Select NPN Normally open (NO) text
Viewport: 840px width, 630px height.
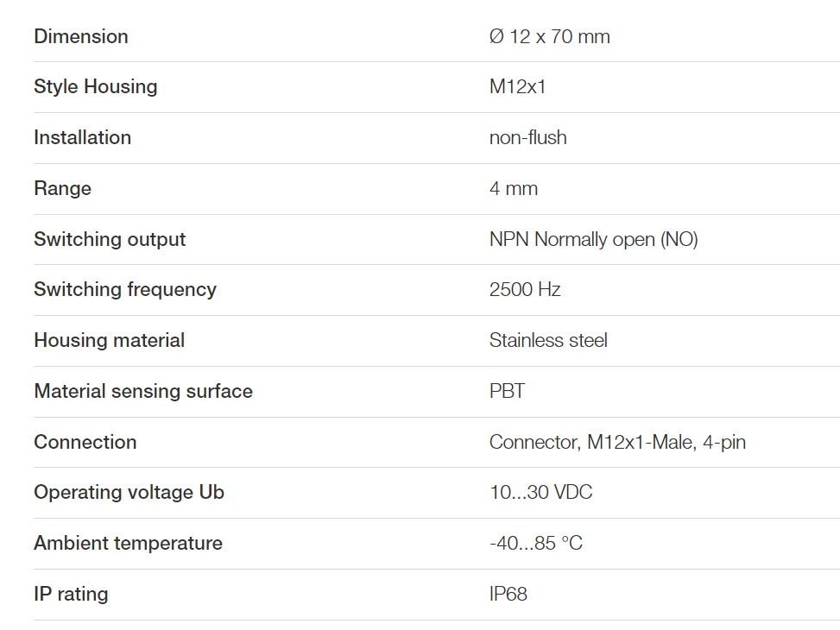click(x=594, y=239)
